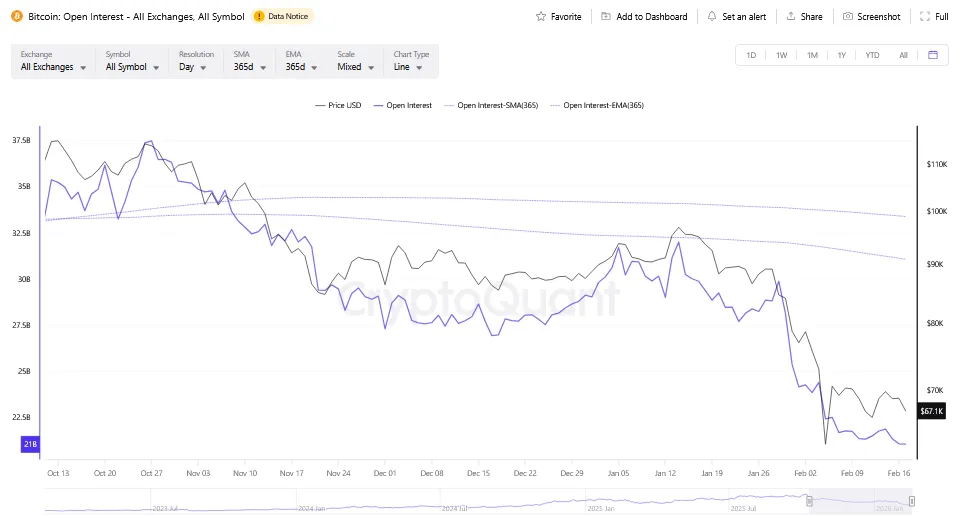Screen dimensions: 957x516
Task: Click the orange Bitcoin logo icon
Action: pos(17,16)
